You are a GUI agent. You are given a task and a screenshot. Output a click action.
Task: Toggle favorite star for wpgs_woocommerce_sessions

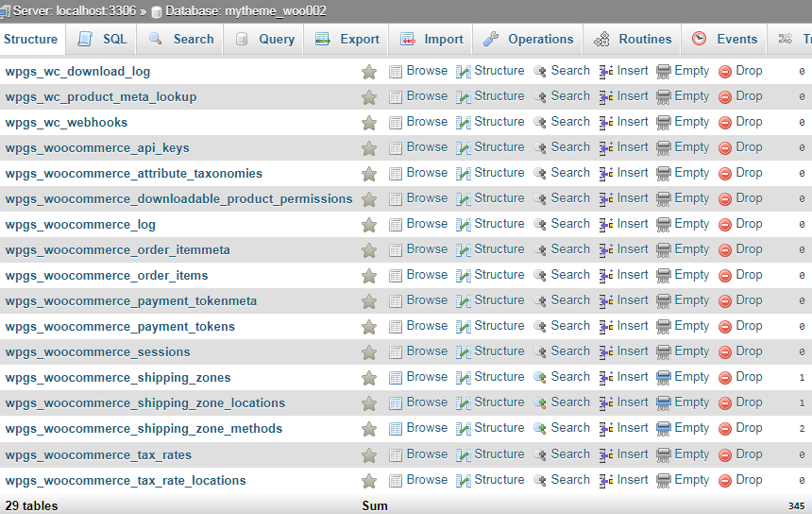pyautogui.click(x=369, y=352)
